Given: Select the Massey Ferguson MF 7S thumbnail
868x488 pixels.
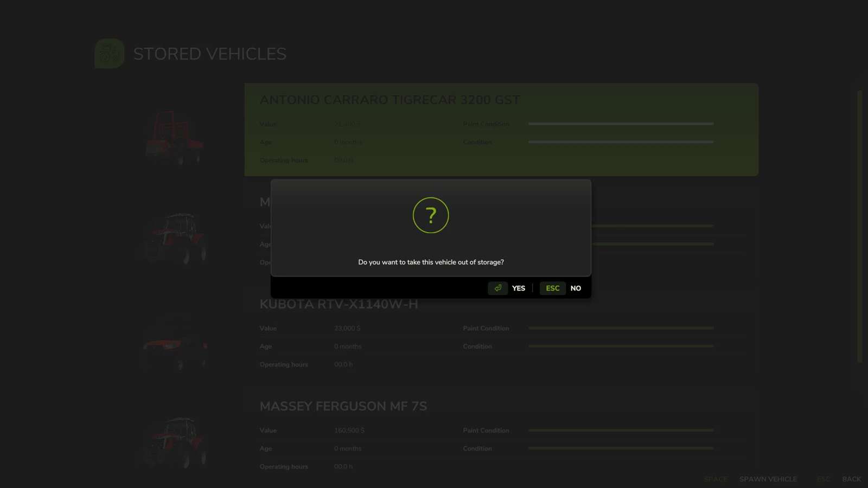Looking at the screenshot, I should point(174,442).
